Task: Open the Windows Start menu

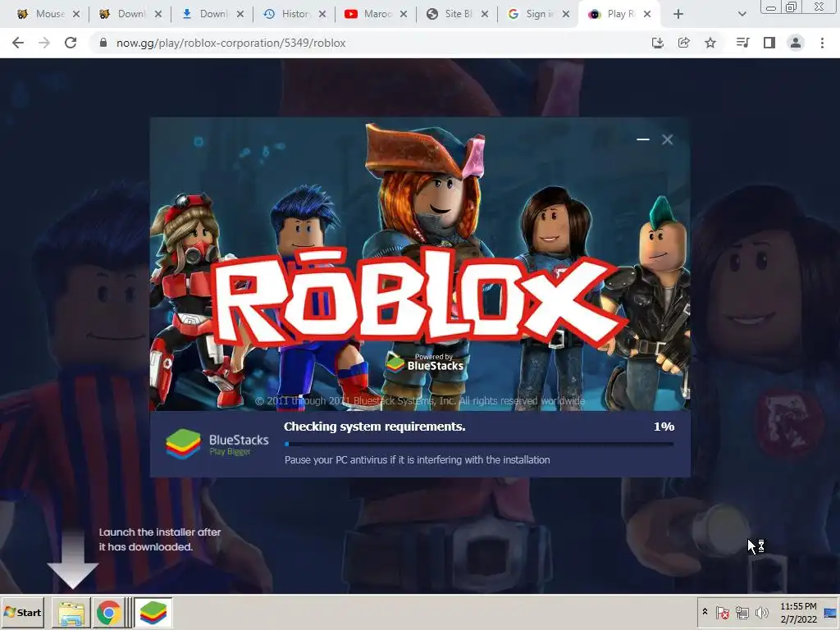Action: coord(22,612)
